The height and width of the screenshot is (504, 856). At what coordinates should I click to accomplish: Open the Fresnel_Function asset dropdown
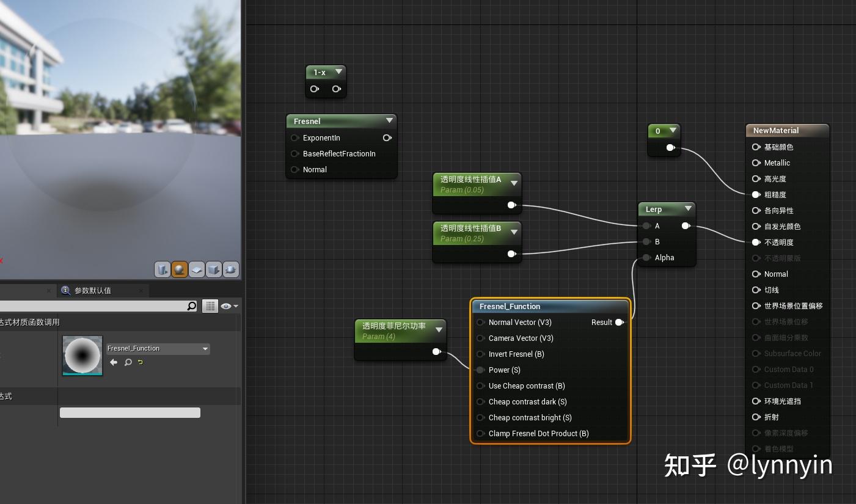point(205,349)
